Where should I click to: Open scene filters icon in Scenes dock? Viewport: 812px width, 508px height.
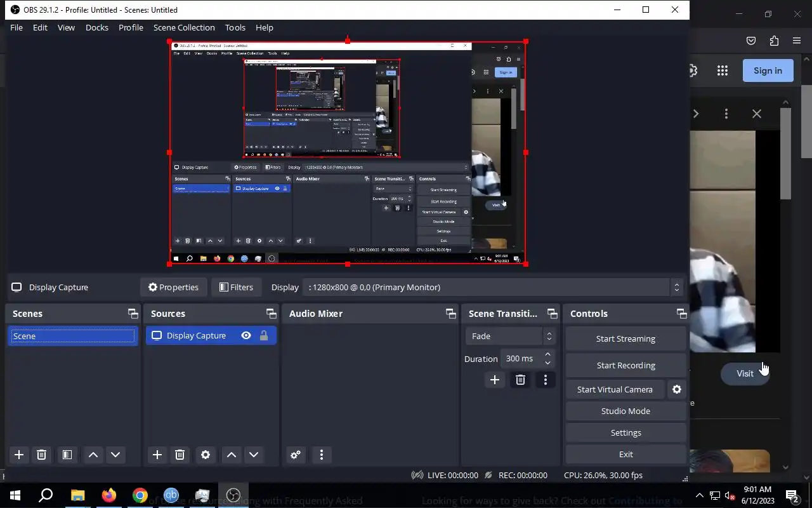point(67,455)
